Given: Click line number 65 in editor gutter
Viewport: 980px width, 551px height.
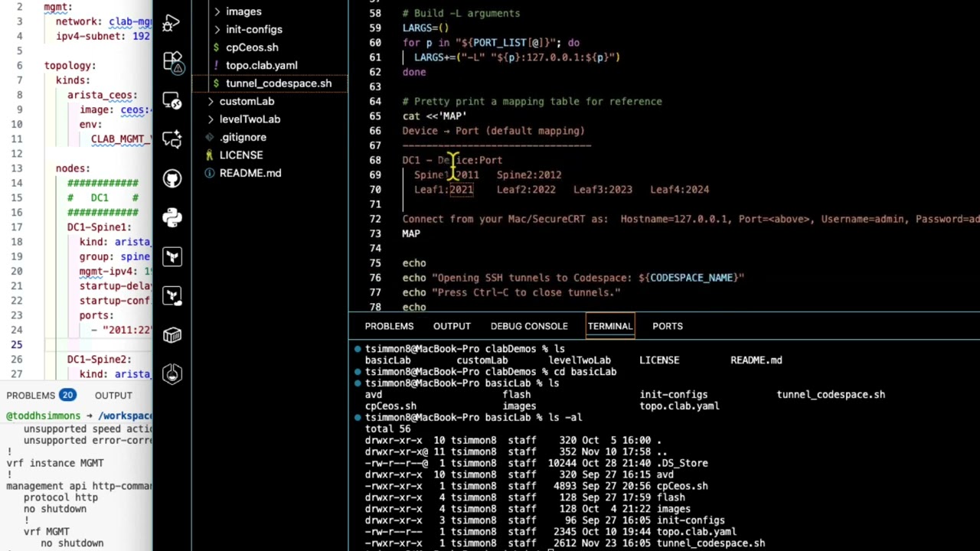Looking at the screenshot, I should coord(375,116).
